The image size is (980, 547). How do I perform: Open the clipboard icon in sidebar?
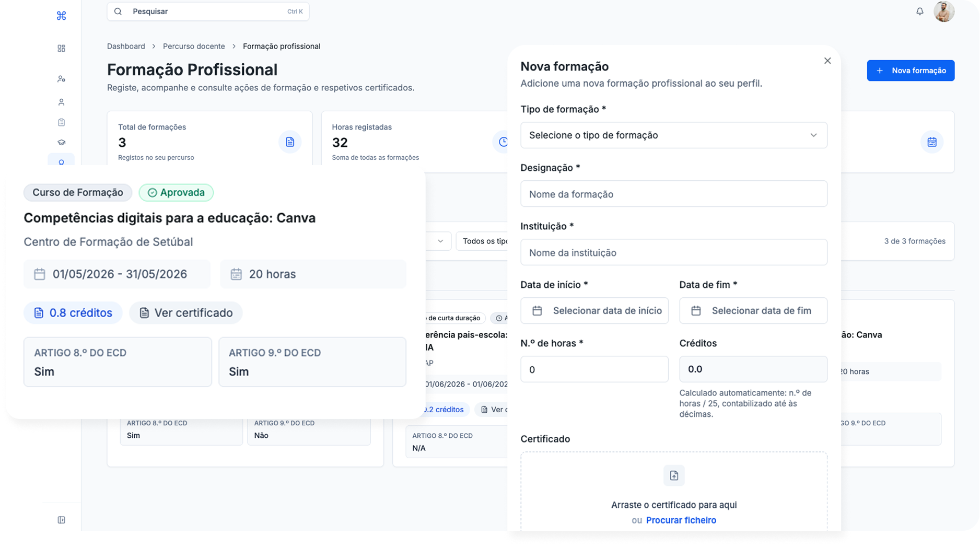click(x=61, y=122)
